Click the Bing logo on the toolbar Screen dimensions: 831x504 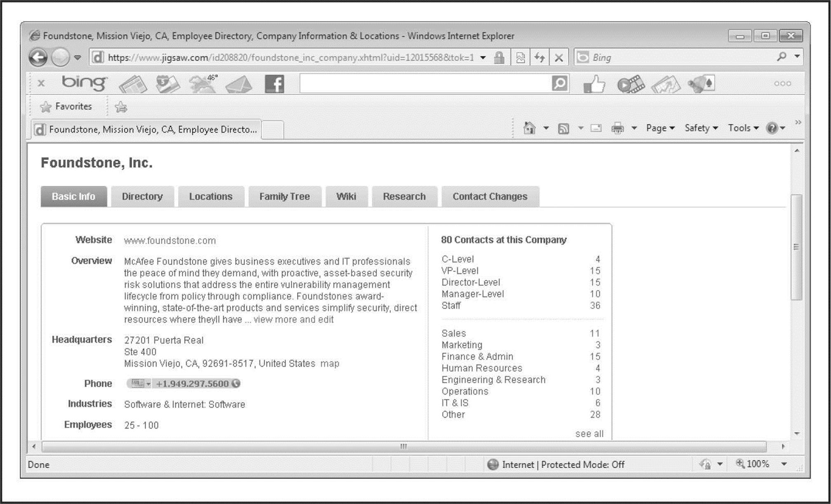click(85, 83)
